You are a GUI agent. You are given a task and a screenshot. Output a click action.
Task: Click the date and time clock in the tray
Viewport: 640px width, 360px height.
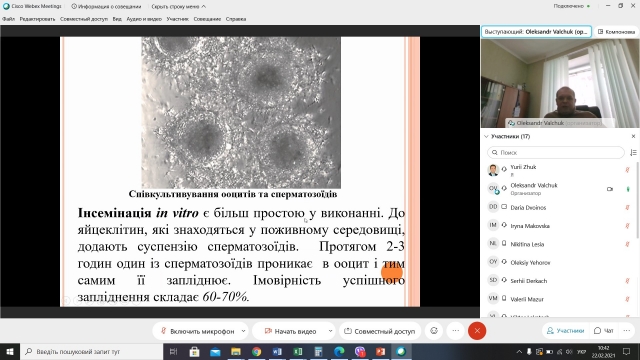click(603, 351)
